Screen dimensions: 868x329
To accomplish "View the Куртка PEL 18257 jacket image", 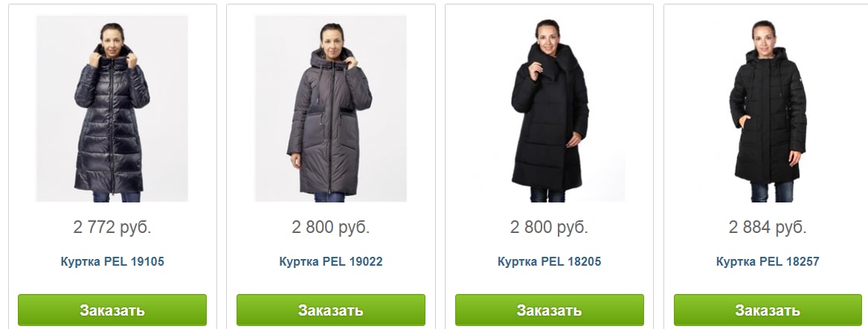I will [x=768, y=108].
